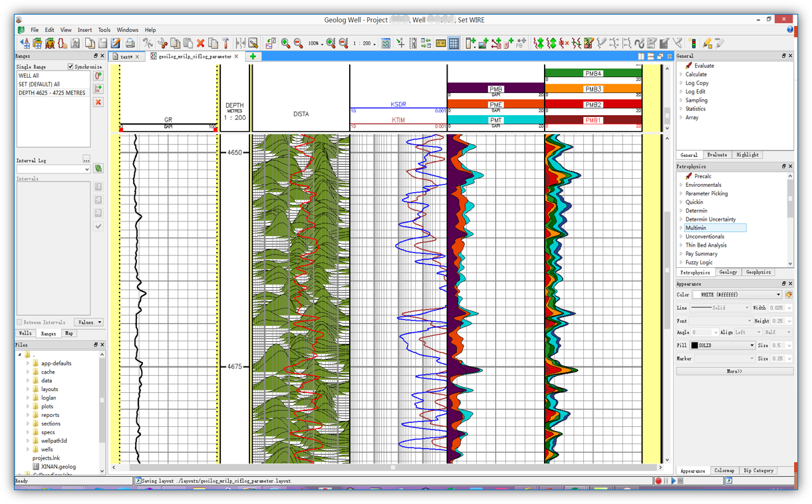Click the vertical zoom-in depth icon
Image resolution: width=812 pixels, height=504 pixels.
(331, 43)
